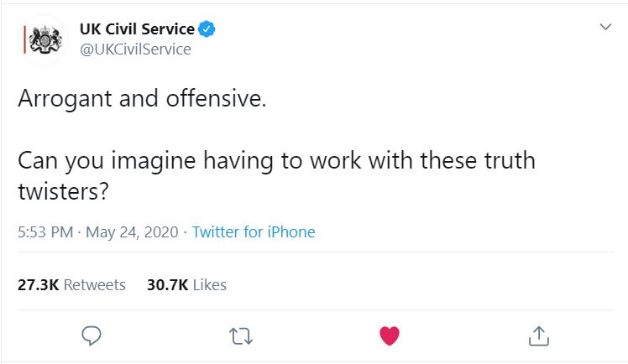View who liked via Likes label
The image size is (628, 364).
click(210, 284)
